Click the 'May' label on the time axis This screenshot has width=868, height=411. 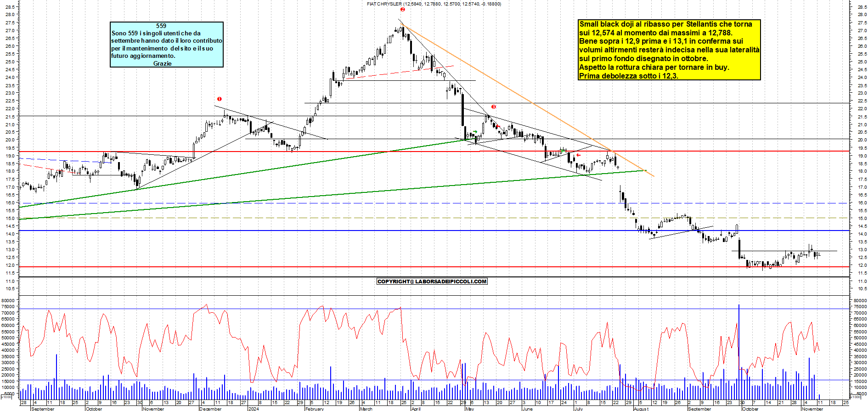coord(469,409)
